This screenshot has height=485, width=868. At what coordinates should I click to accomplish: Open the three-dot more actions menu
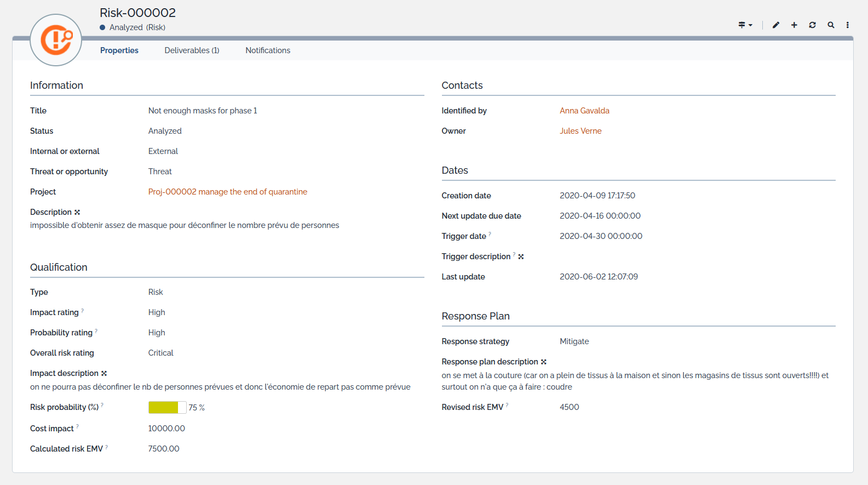[847, 25]
